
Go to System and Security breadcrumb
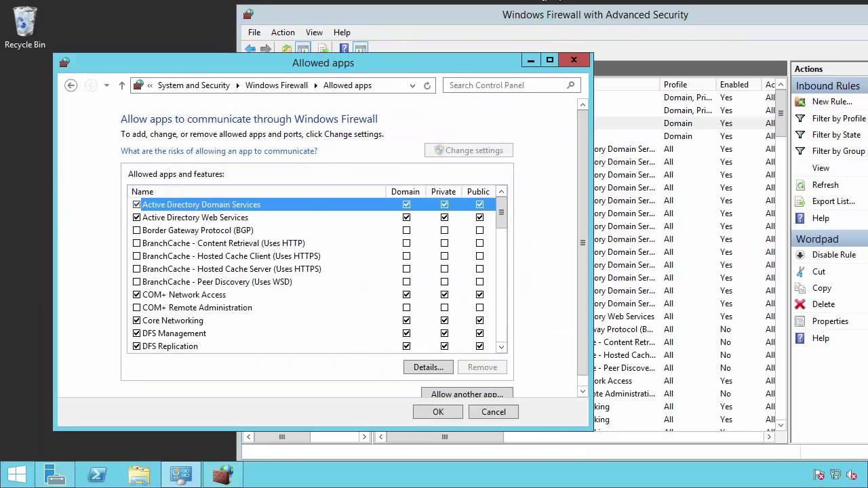pyautogui.click(x=194, y=85)
